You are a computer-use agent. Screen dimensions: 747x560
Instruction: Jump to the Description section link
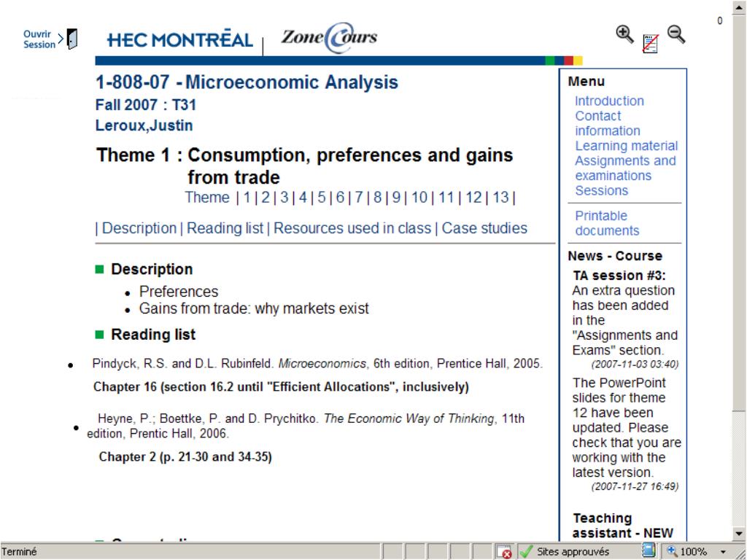(139, 228)
